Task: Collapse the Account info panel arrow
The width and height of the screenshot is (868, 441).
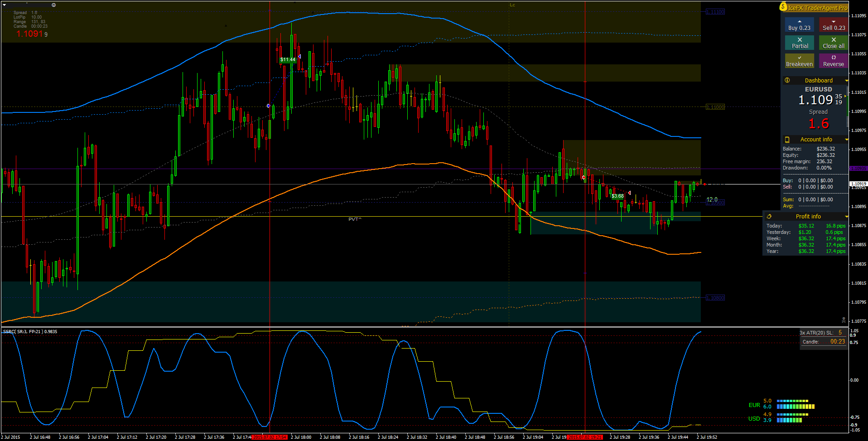Action: [846, 140]
